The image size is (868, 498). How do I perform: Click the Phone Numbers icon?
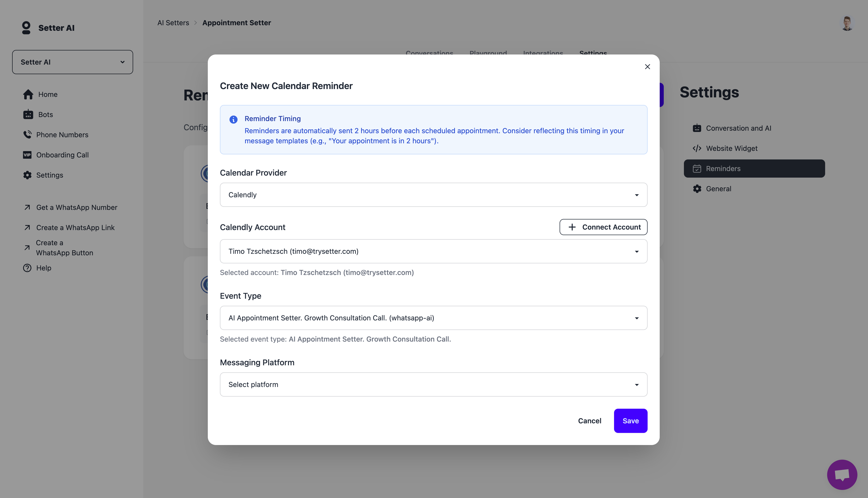27,135
